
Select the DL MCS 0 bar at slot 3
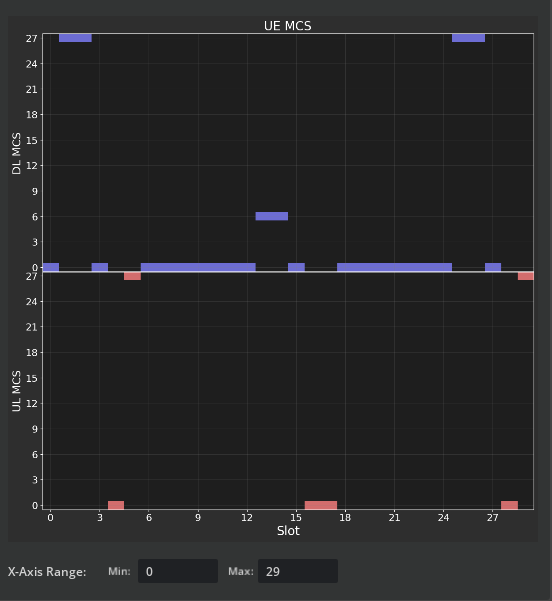click(100, 267)
